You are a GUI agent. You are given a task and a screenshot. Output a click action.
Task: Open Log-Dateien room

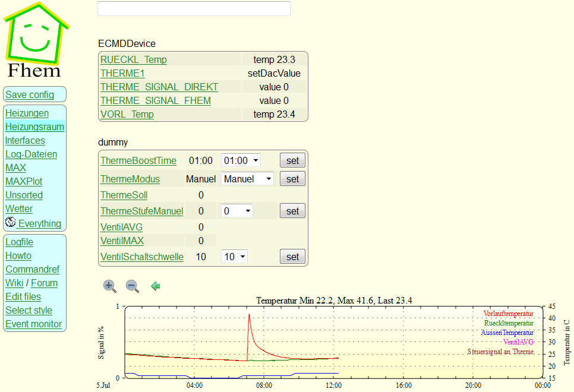[31, 154]
